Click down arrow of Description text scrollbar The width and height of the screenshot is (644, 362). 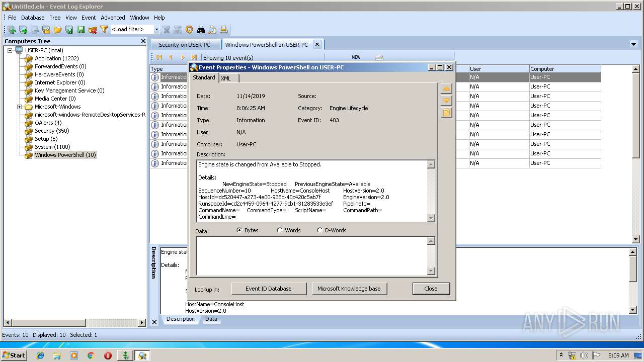coord(431,218)
